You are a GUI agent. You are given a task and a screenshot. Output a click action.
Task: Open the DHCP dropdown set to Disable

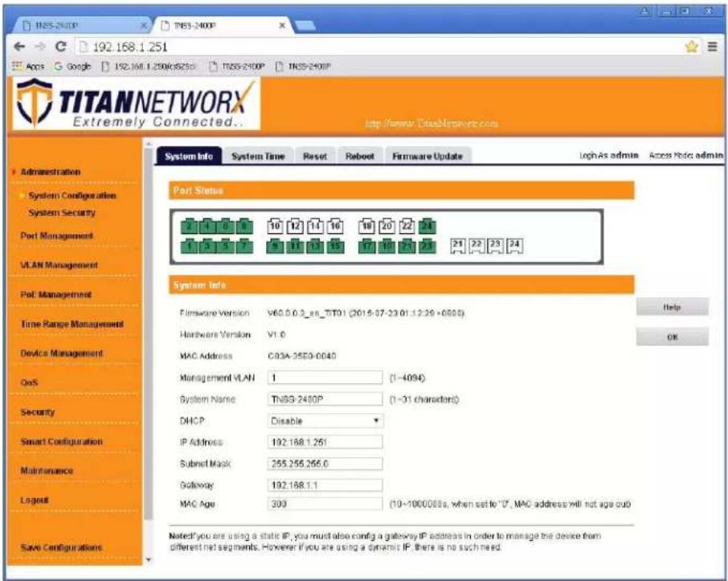(325, 421)
